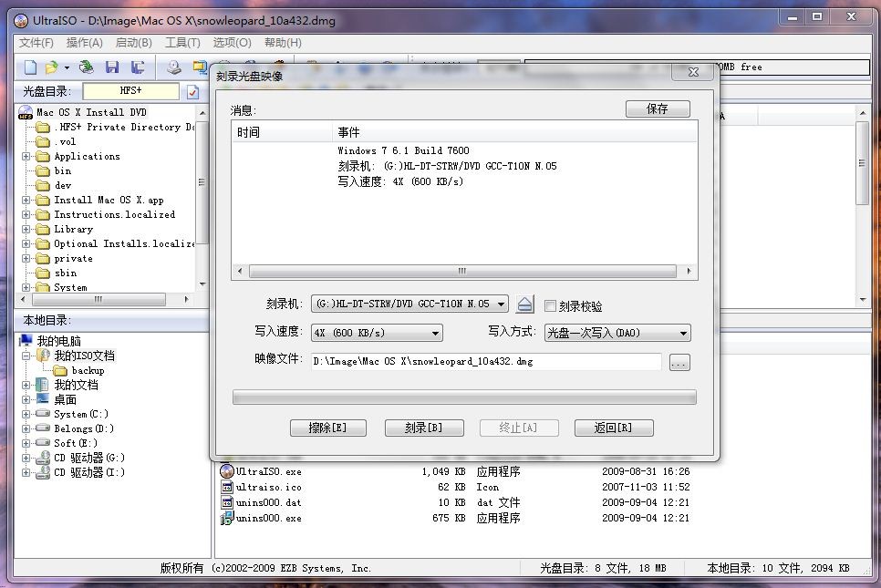
Task: Click the Applications folder icon
Action: [x=43, y=156]
